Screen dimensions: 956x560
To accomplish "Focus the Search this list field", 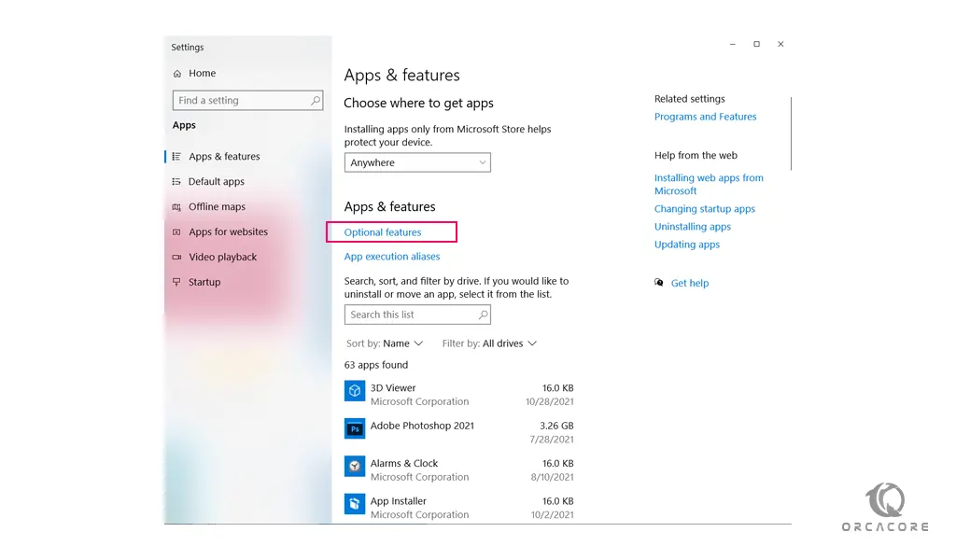I will 417,315.
